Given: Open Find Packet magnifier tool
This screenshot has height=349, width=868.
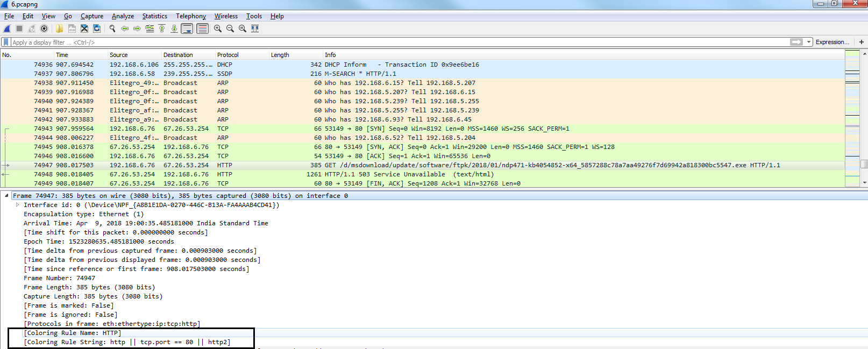Looking at the screenshot, I should point(112,29).
